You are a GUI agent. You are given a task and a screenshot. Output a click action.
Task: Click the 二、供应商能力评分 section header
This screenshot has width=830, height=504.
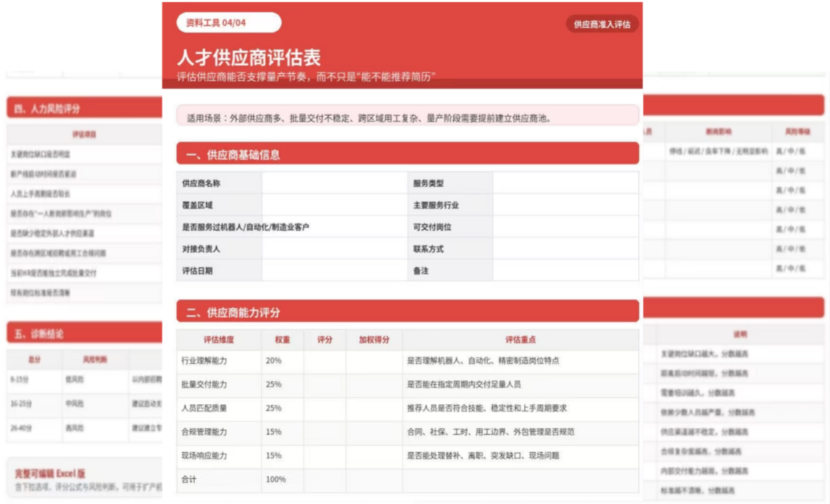tap(408, 312)
